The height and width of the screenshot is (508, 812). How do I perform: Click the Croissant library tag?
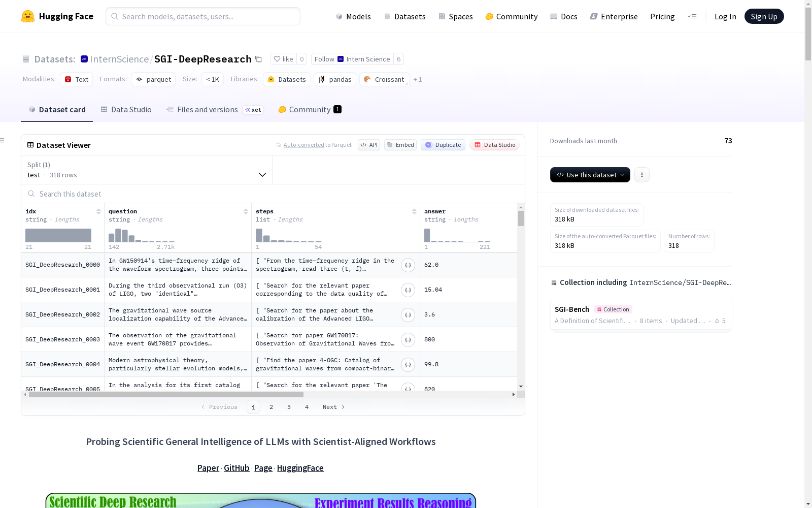(x=384, y=79)
